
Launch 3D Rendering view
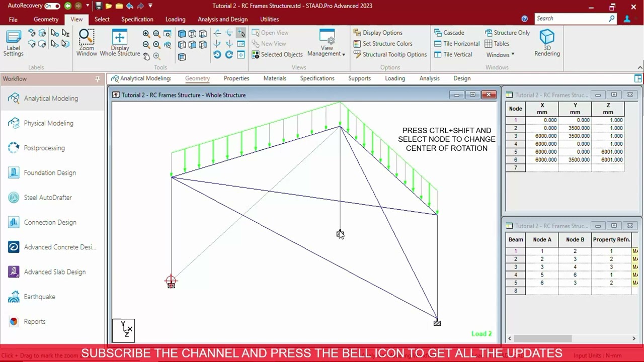click(x=547, y=43)
